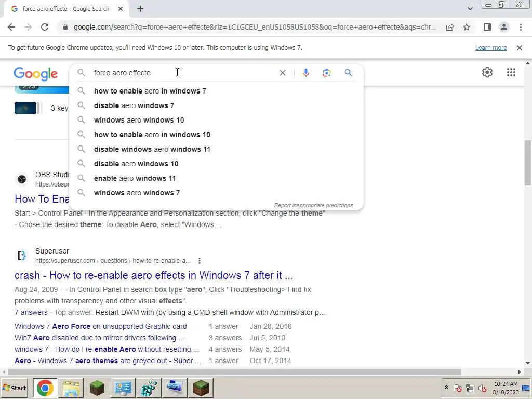
Task: Click 'Report inappropriate predictions'
Action: (x=313, y=205)
